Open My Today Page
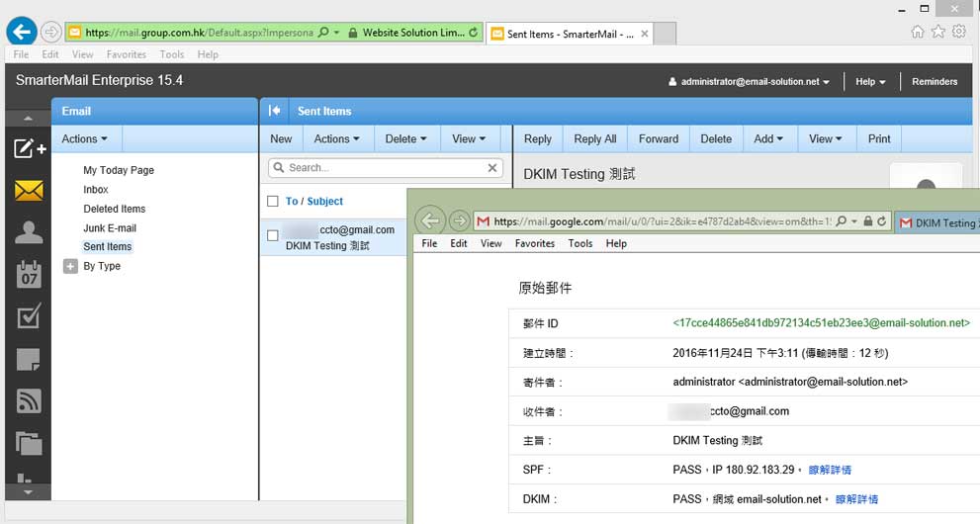This screenshot has height=524, width=980. click(119, 170)
